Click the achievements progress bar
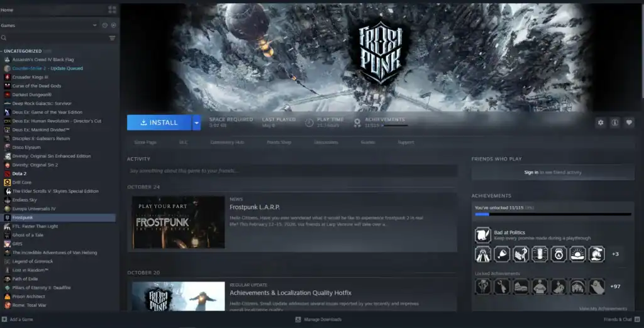Image resolution: width=644 pixels, height=328 pixels. [553, 214]
